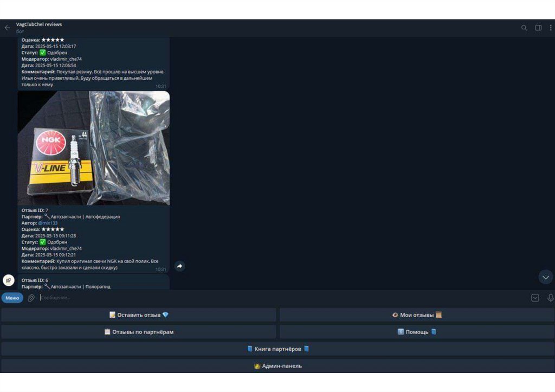Click the bot avatar beside review ID 6
Image resolution: width=555 pixels, height=392 pixels.
coord(9,280)
